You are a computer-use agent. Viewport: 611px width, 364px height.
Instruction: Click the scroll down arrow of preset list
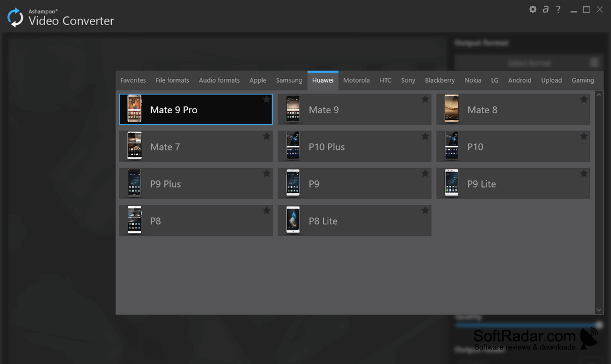(x=599, y=310)
